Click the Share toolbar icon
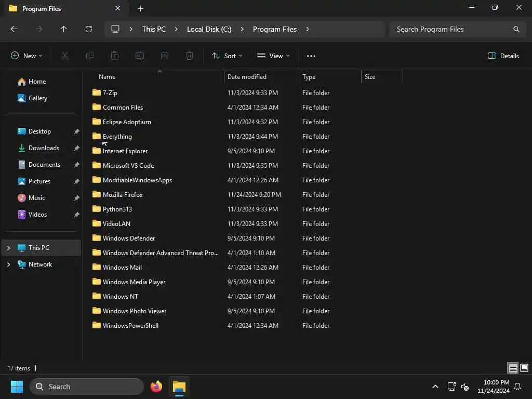The height and width of the screenshot is (399, 532). (165, 56)
